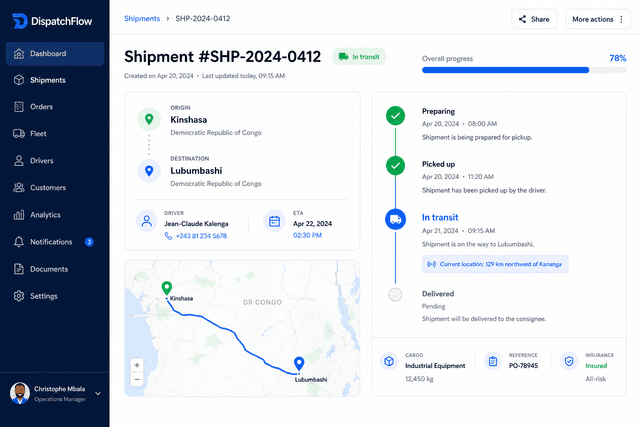Zoom in on the map
This screenshot has width=640, height=427.
(137, 365)
